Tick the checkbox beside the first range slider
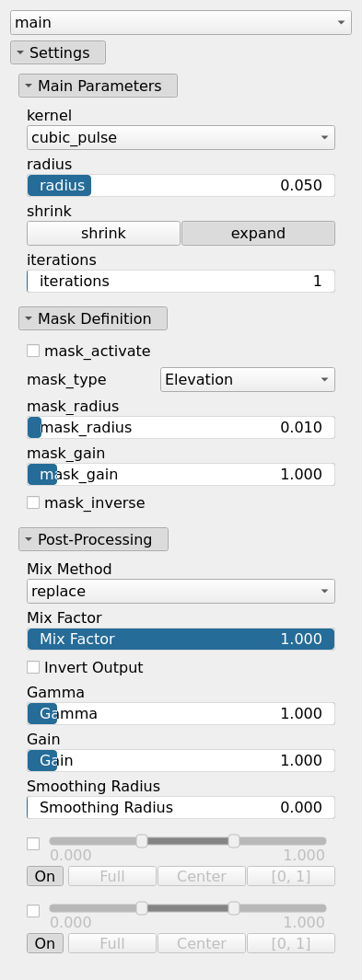This screenshot has height=980, width=362. (33, 844)
